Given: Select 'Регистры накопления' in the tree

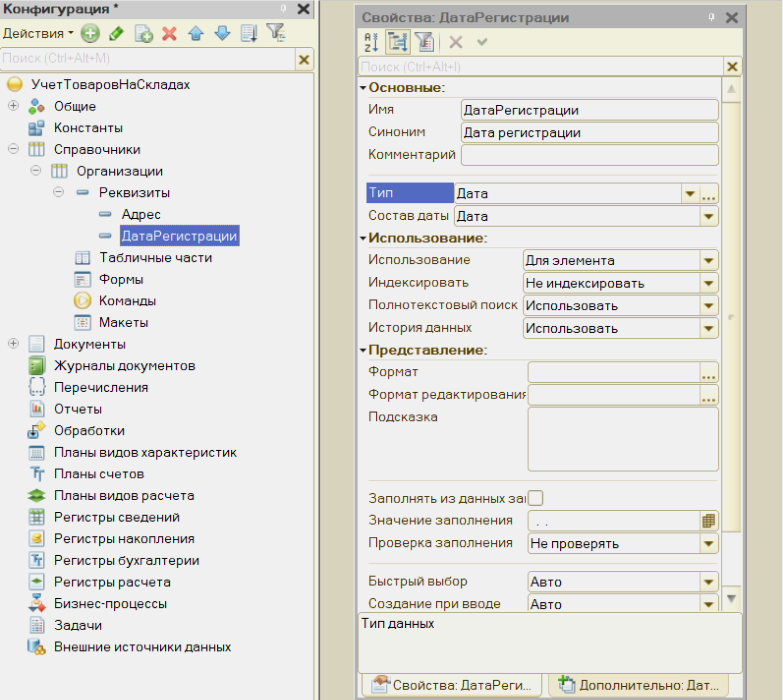Looking at the screenshot, I should (124, 539).
